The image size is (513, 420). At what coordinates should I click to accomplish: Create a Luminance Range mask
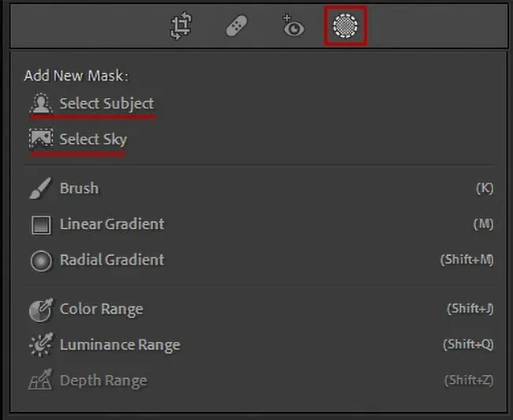(x=120, y=345)
